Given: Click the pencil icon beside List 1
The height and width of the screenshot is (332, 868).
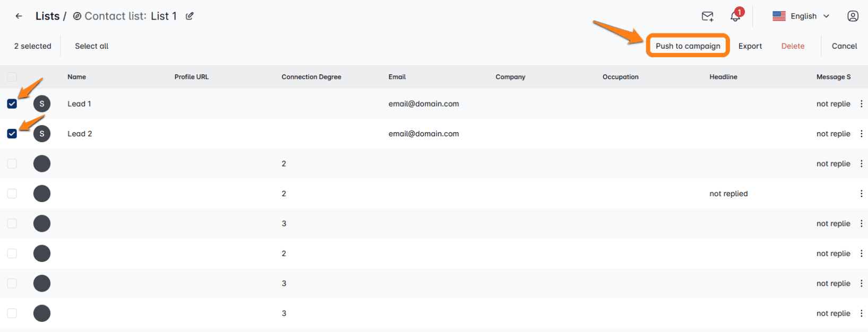Looking at the screenshot, I should click(x=189, y=16).
